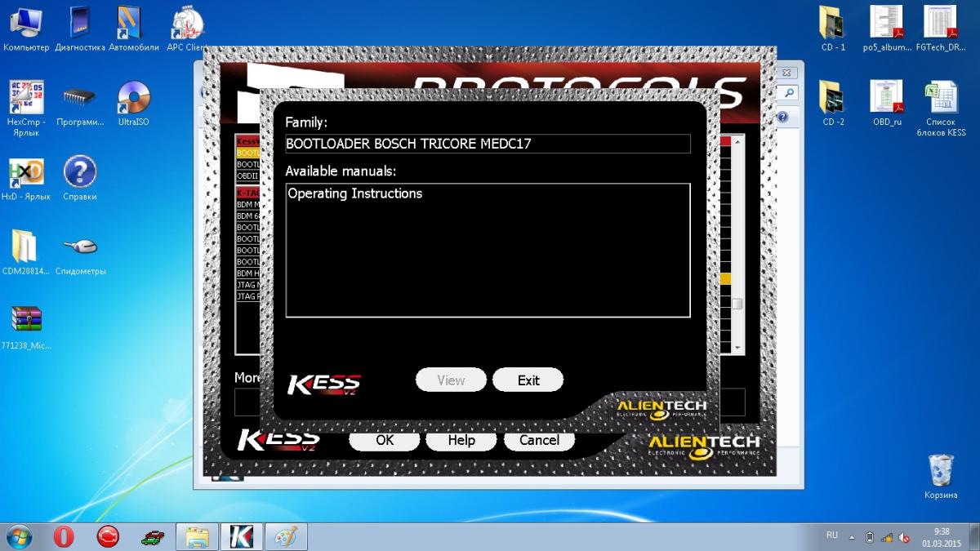Click the battery tray icon
The height and width of the screenshot is (551, 980).
(x=870, y=537)
